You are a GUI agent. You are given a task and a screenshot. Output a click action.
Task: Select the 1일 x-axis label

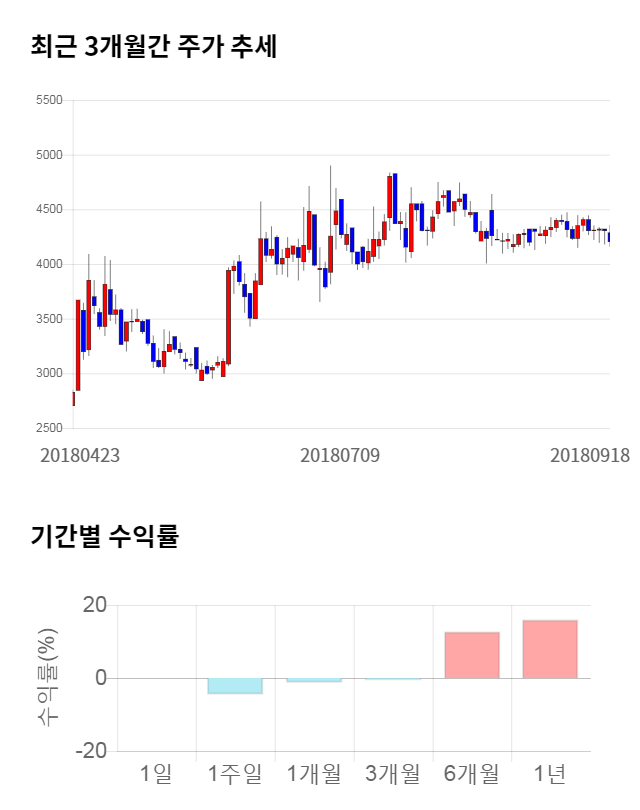(156, 773)
